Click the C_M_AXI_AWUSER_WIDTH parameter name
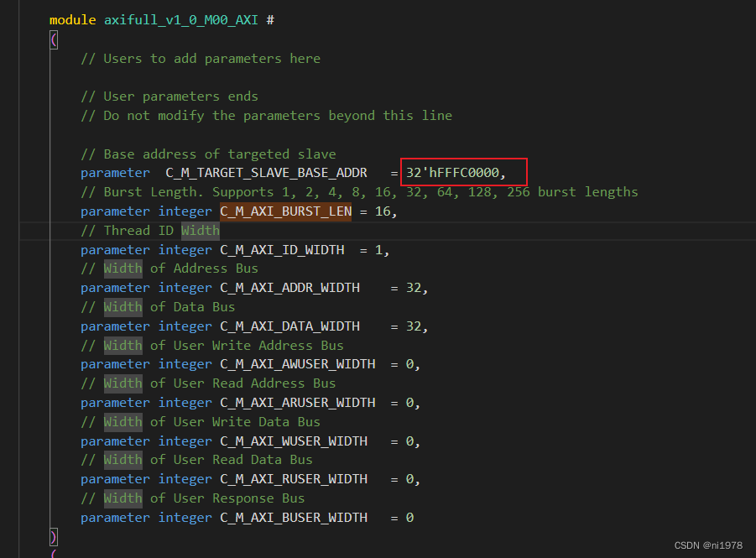 click(298, 363)
